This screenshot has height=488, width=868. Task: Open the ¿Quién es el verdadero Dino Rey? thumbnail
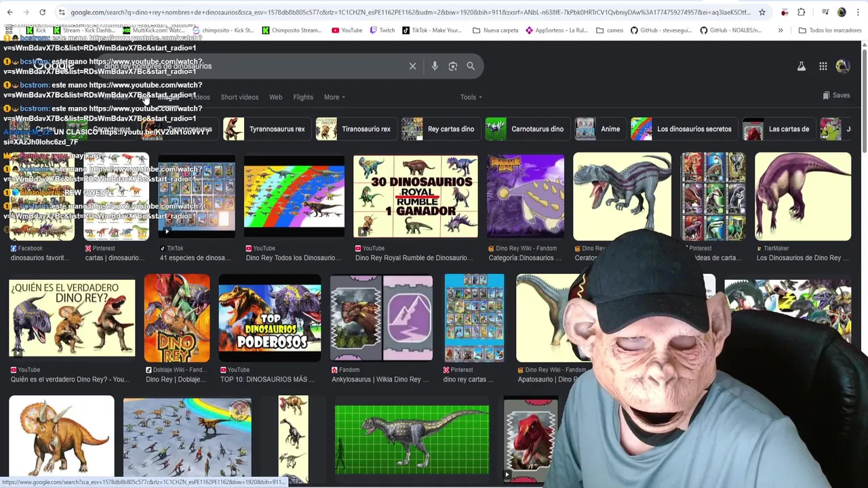(x=72, y=317)
